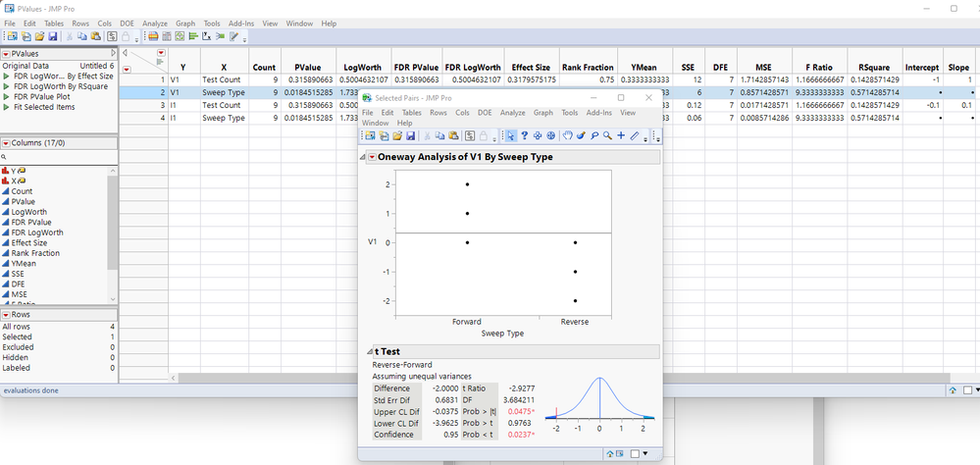
Task: Click the new data table icon in PValues toolbar
Action: [13, 36]
